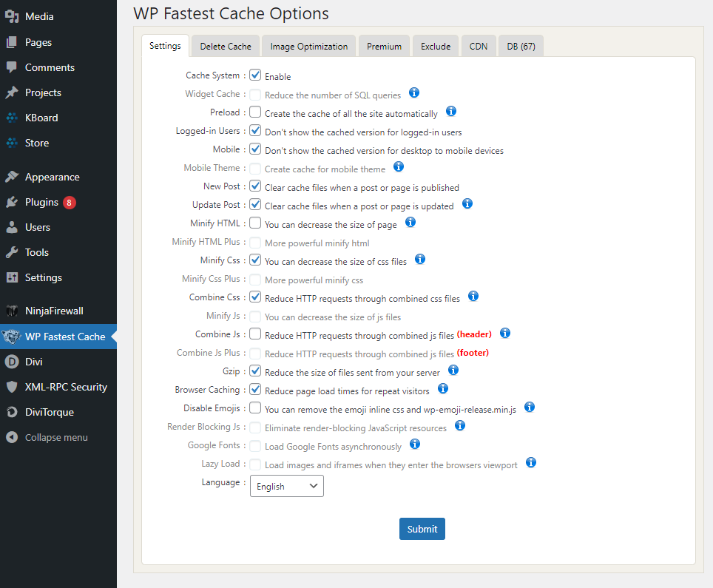This screenshot has height=588, width=713.
Task: Enable the Combine Js checkbox
Action: point(255,334)
